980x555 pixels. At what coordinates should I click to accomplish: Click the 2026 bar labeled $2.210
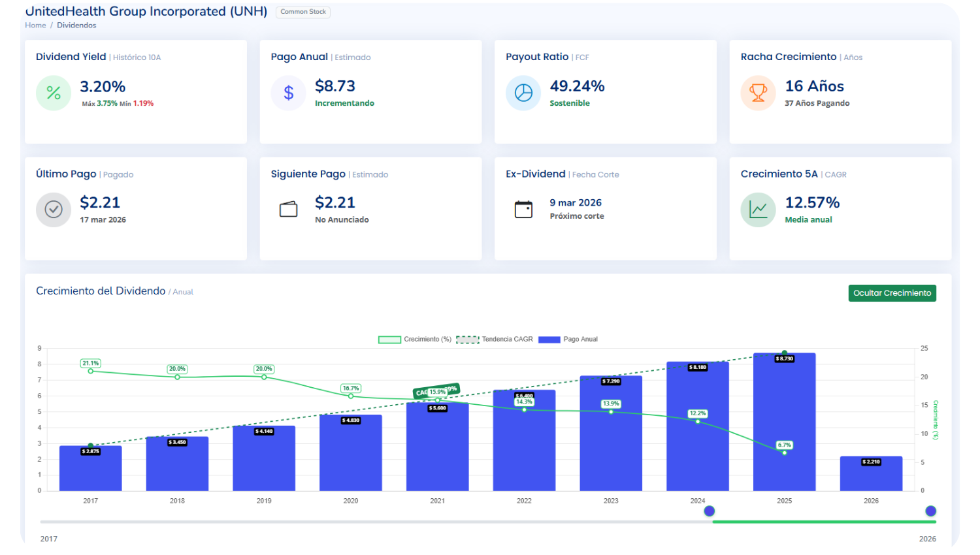(871, 473)
